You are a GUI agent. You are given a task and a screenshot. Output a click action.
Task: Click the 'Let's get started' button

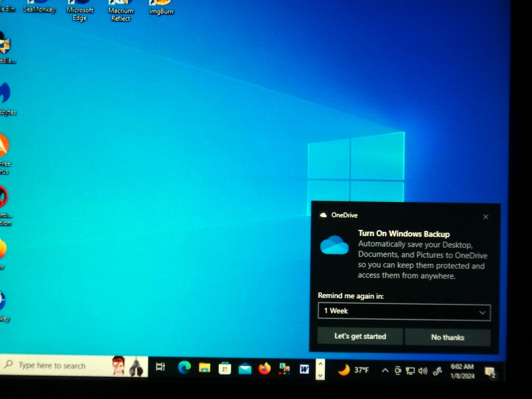coord(360,336)
